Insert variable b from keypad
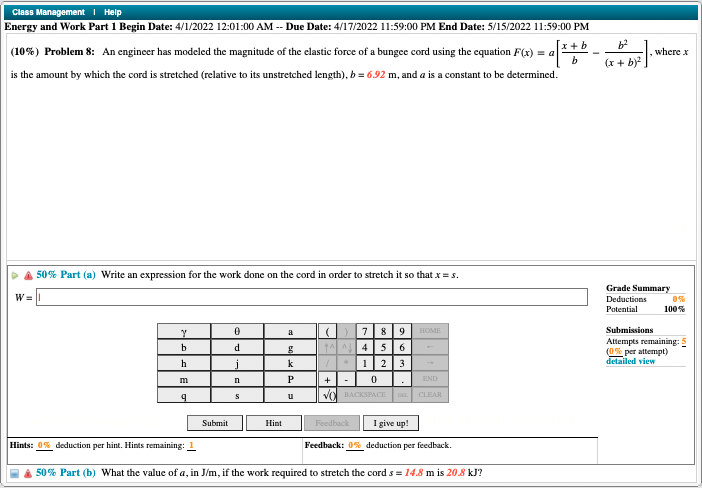 point(184,347)
